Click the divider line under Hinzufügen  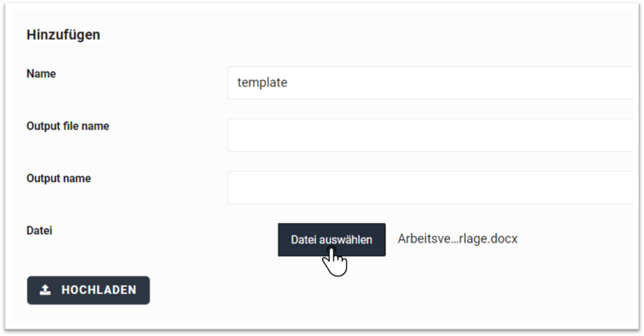pyautogui.click(x=329, y=48)
